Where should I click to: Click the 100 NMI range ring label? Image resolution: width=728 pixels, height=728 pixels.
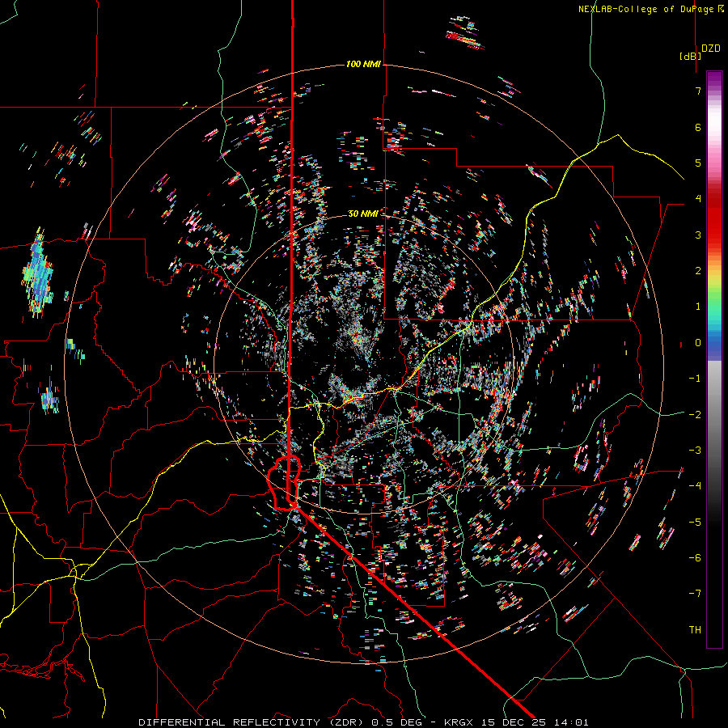pyautogui.click(x=363, y=64)
